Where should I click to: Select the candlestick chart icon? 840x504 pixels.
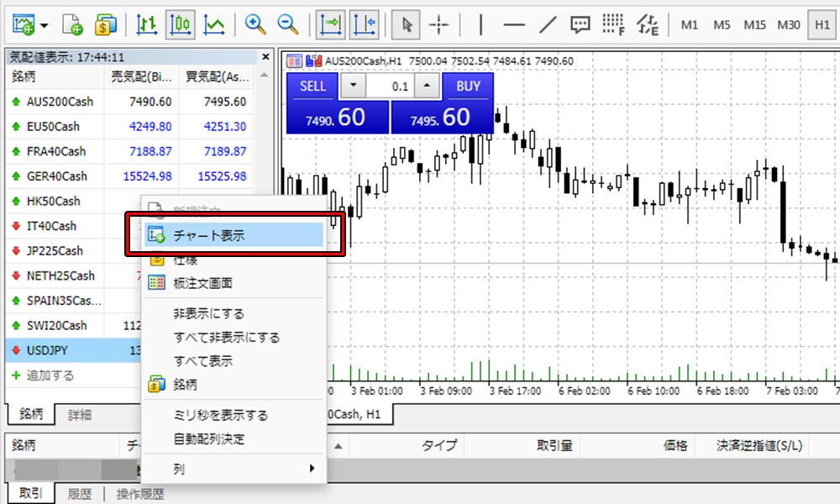[181, 24]
